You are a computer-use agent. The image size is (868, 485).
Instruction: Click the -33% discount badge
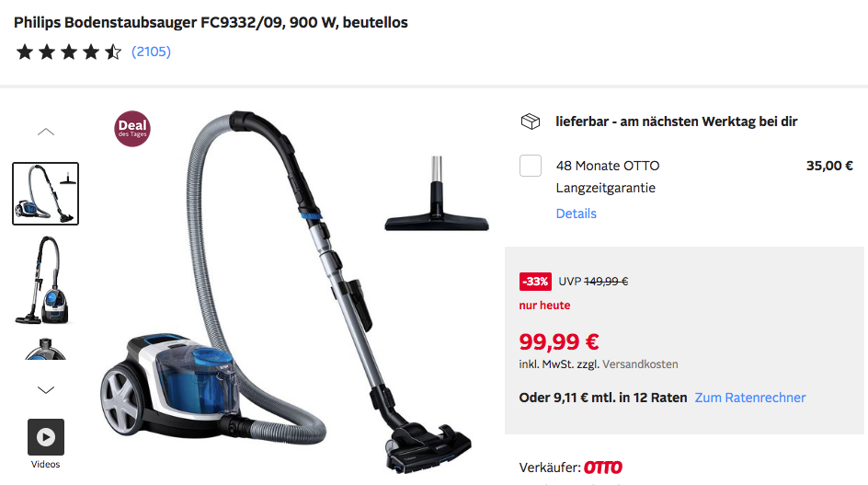pyautogui.click(x=535, y=282)
